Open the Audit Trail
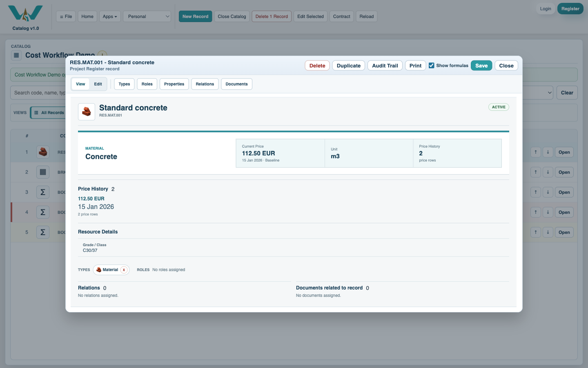 385,65
